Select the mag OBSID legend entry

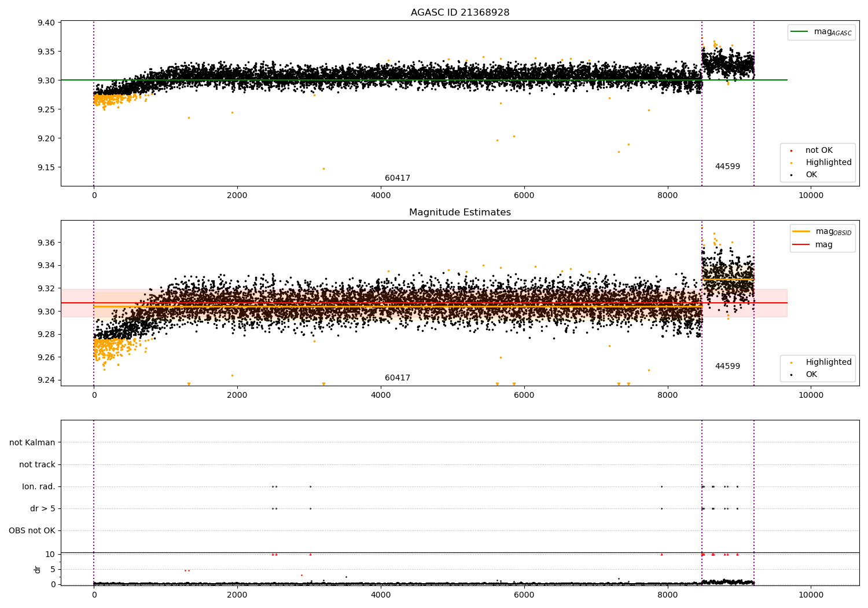point(822,232)
